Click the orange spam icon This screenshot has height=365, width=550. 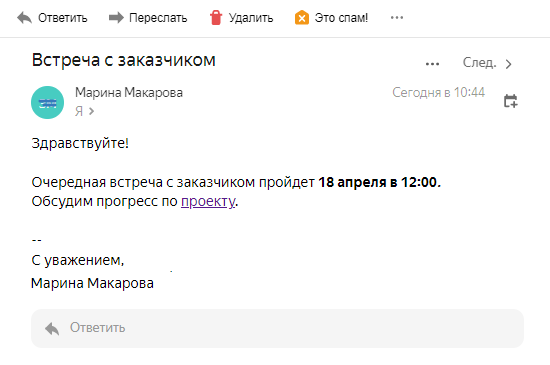coord(302,18)
